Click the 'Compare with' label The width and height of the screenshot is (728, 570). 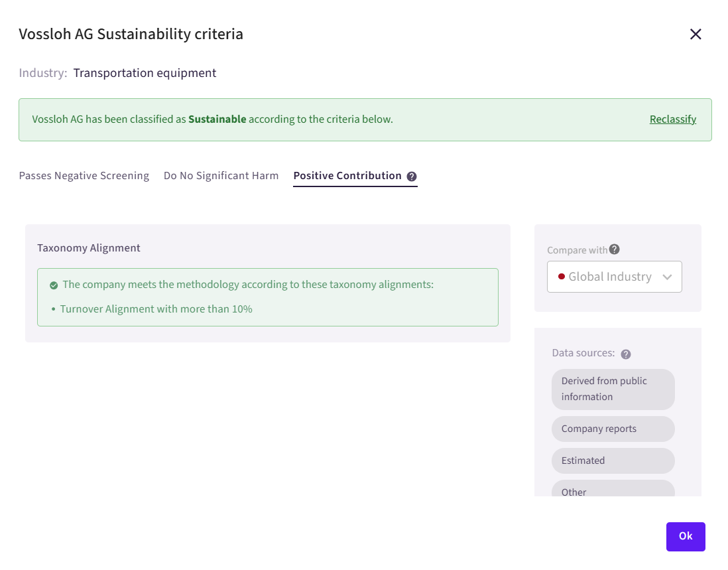(577, 250)
